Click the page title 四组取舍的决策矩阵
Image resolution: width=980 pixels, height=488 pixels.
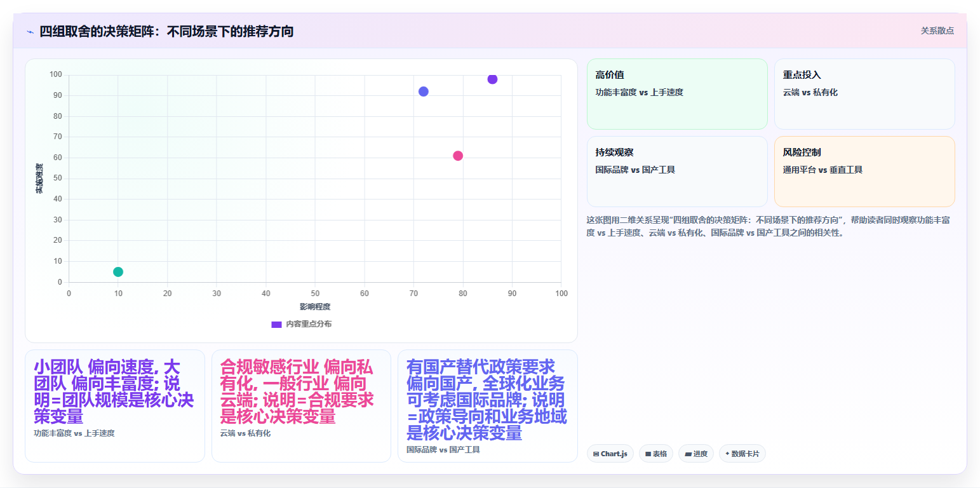(166, 31)
